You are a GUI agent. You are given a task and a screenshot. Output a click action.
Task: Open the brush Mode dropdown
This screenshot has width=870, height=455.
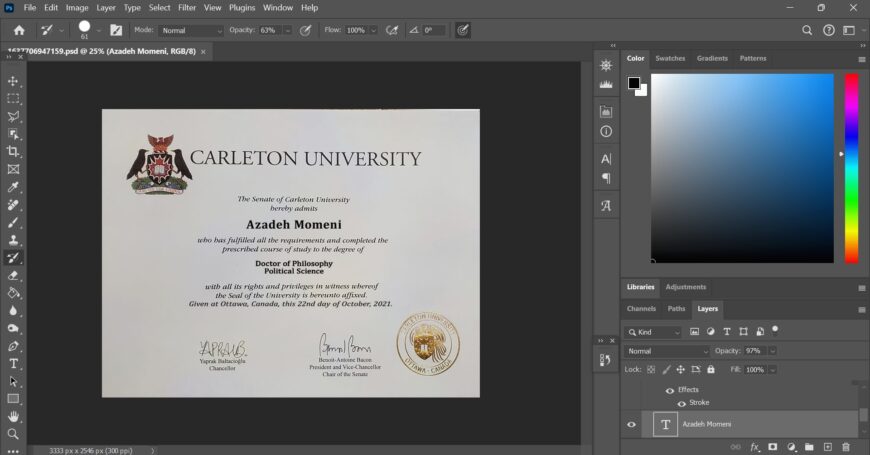(x=191, y=31)
